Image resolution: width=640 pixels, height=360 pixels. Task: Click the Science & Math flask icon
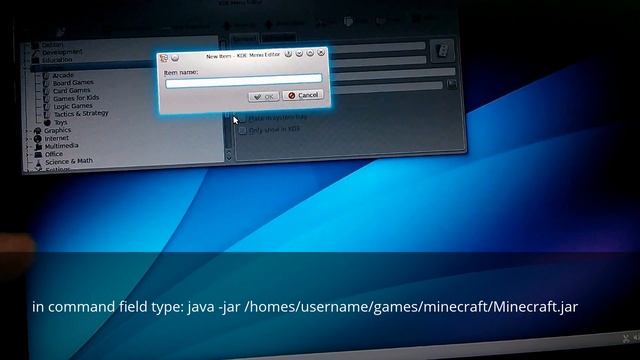[x=39, y=162]
